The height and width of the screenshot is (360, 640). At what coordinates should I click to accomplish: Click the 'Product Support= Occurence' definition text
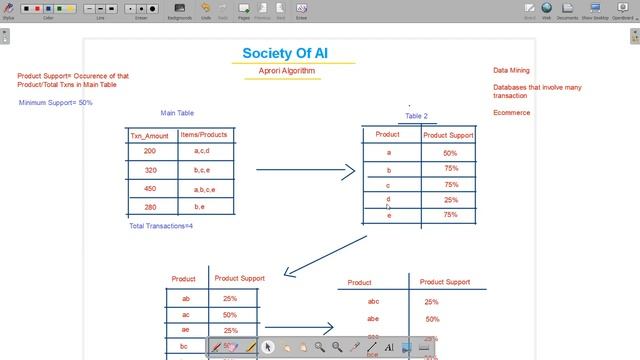73,80
